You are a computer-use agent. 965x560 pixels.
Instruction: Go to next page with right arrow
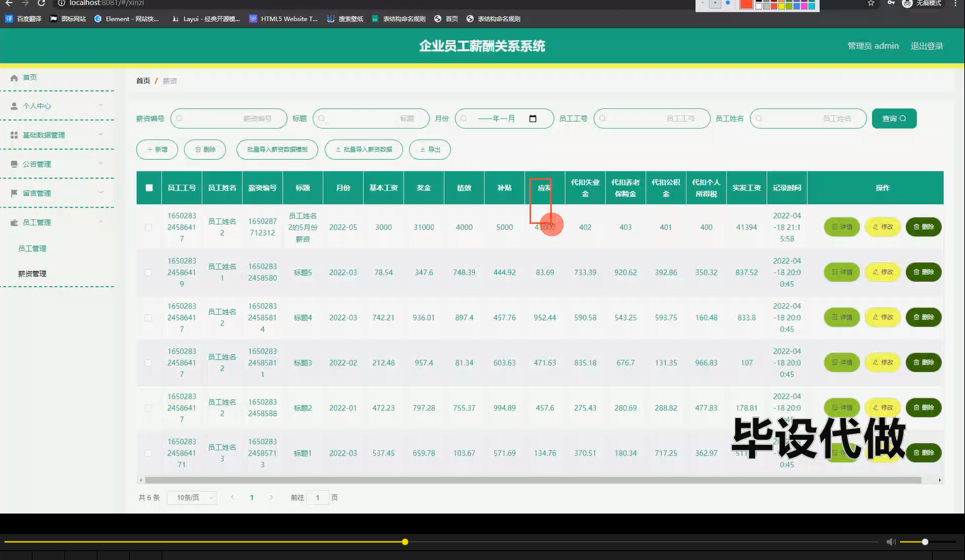[271, 498]
